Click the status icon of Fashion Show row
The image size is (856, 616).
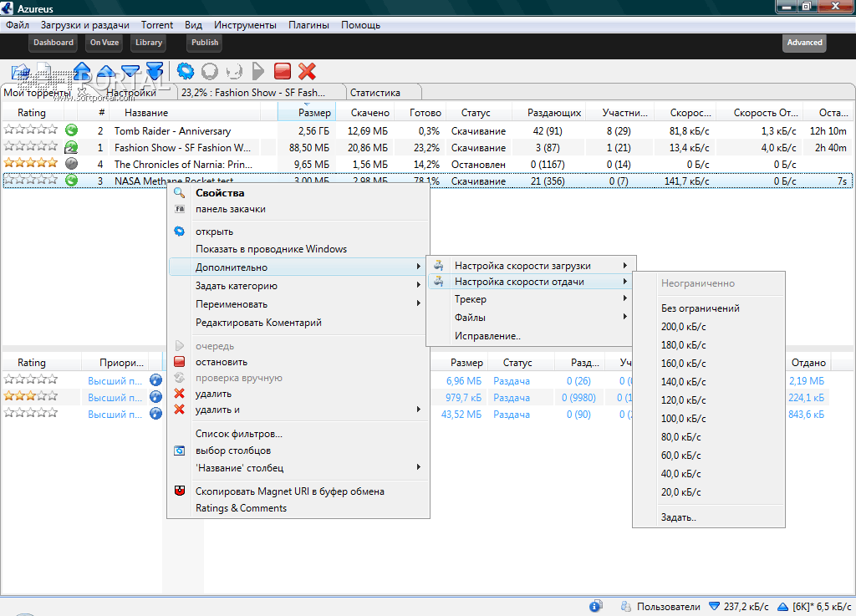click(71, 147)
